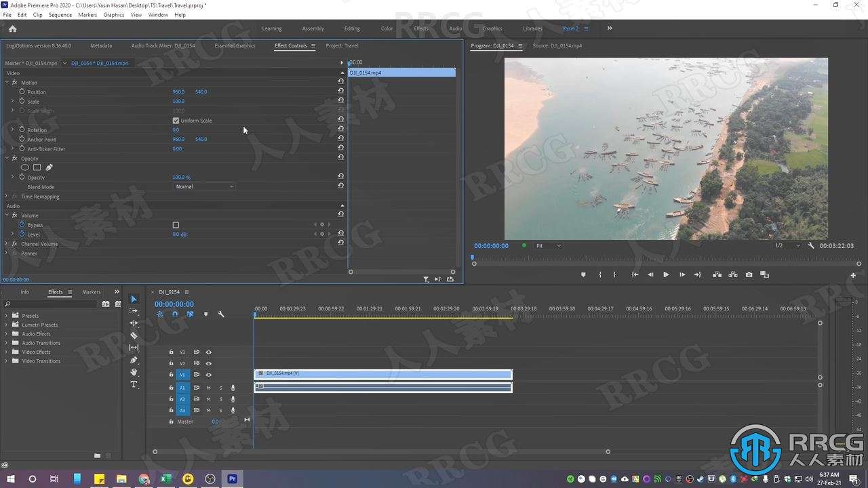Select the Selection tool arrow
Viewport: 868px width, 488px height.
tap(134, 299)
